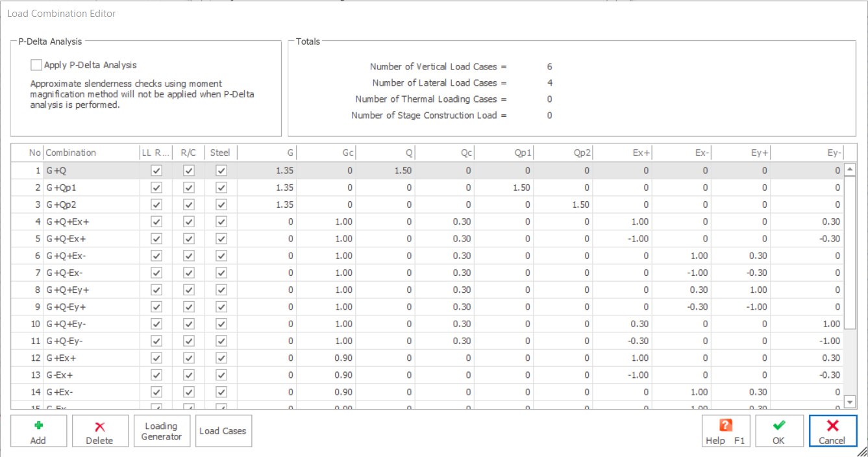Toggle LL Reduction checkbox for G+Q row
Screen dimensions: 868x457
pyautogui.click(x=156, y=171)
